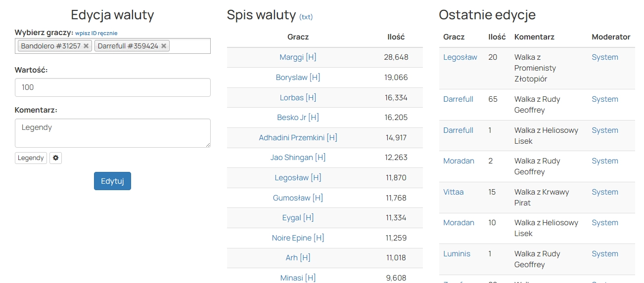Image resolution: width=644 pixels, height=283 pixels.
Task: Open Luminis in recent edits
Action: [457, 254]
